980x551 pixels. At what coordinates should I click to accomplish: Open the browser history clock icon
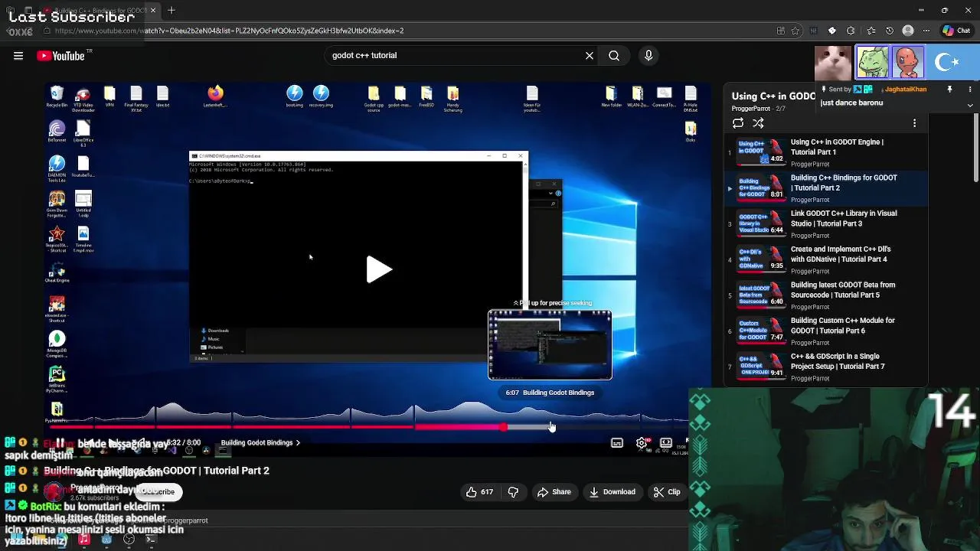coord(890,31)
